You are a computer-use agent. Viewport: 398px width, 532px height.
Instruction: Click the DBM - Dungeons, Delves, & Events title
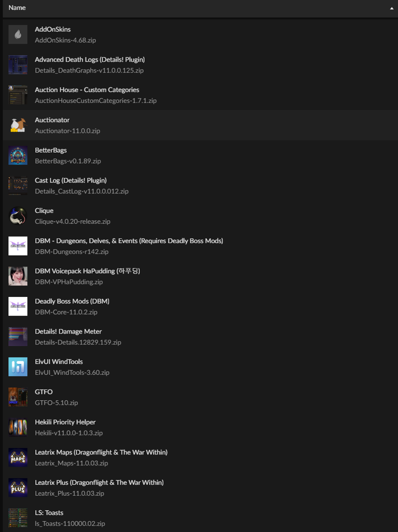[x=129, y=241]
